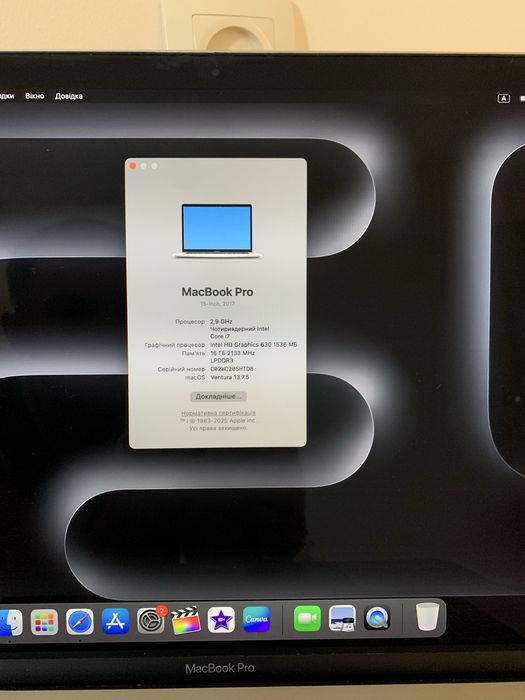Open Preview app in Dock
Image resolution: width=525 pixels, height=700 pixels.
342,618
